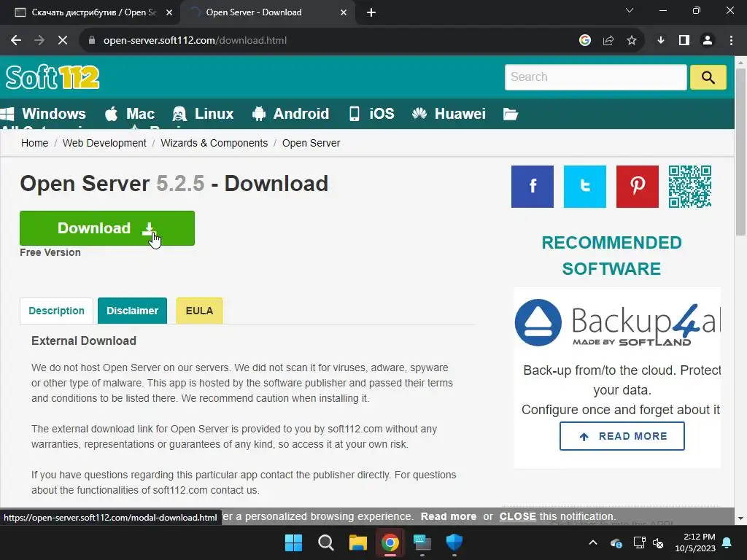Click CLOSE in cookie notification
Image resolution: width=747 pixels, height=560 pixels.
click(x=517, y=517)
